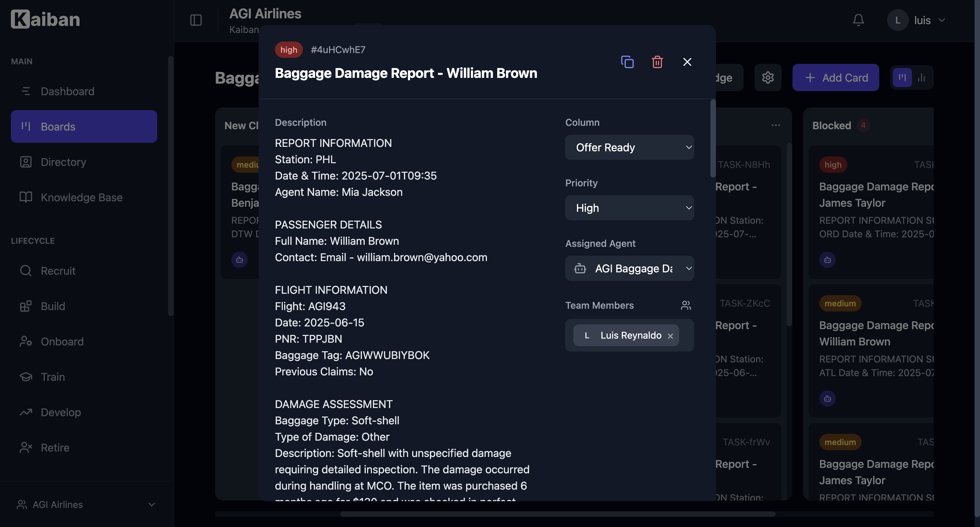Viewport: 980px width, 527px height.
Task: Click Previous Claims: No line
Action: [324, 372]
